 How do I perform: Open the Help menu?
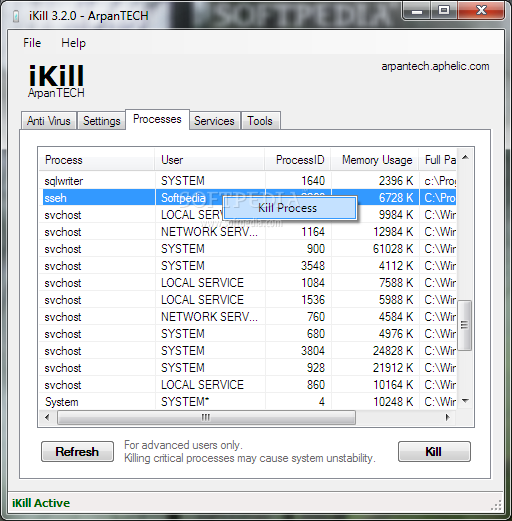[73, 43]
